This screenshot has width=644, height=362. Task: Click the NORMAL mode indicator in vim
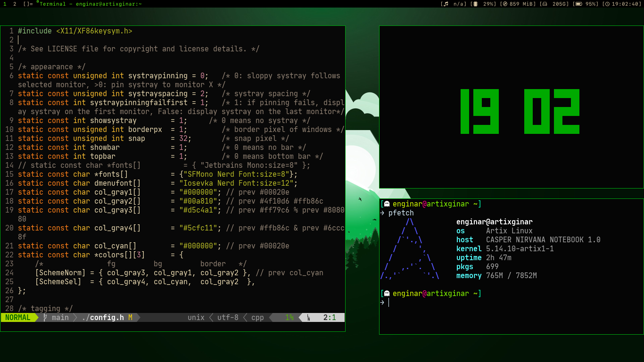[x=18, y=318]
